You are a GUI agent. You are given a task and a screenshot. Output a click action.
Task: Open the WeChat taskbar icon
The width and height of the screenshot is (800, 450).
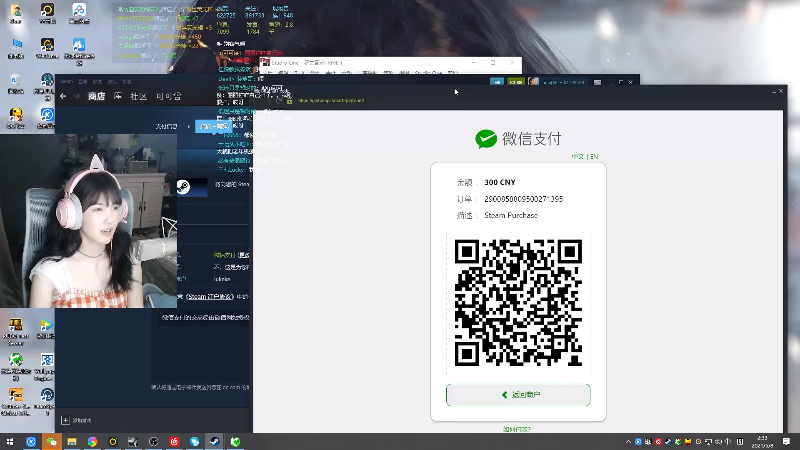click(52, 441)
